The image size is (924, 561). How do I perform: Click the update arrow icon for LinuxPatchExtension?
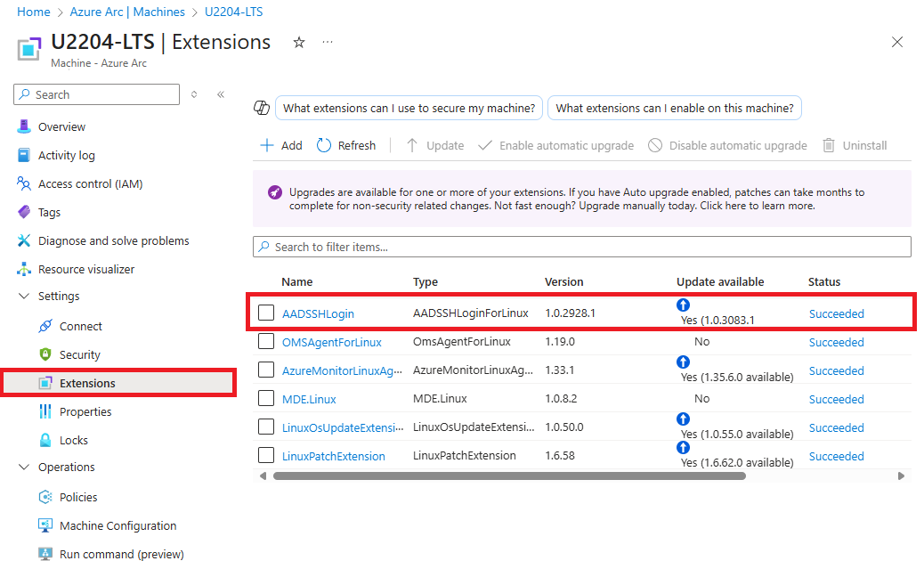[683, 447]
